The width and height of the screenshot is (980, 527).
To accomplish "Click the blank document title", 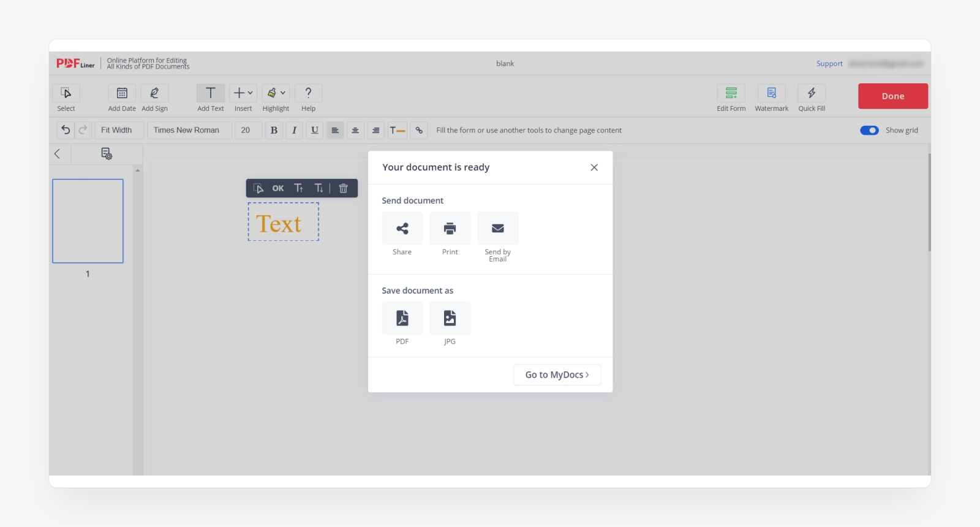I will (505, 64).
